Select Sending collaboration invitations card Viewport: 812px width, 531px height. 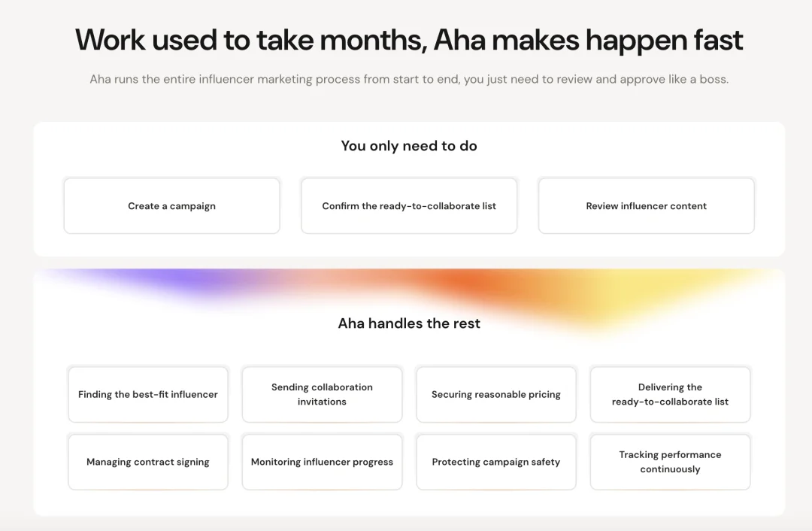(x=322, y=394)
